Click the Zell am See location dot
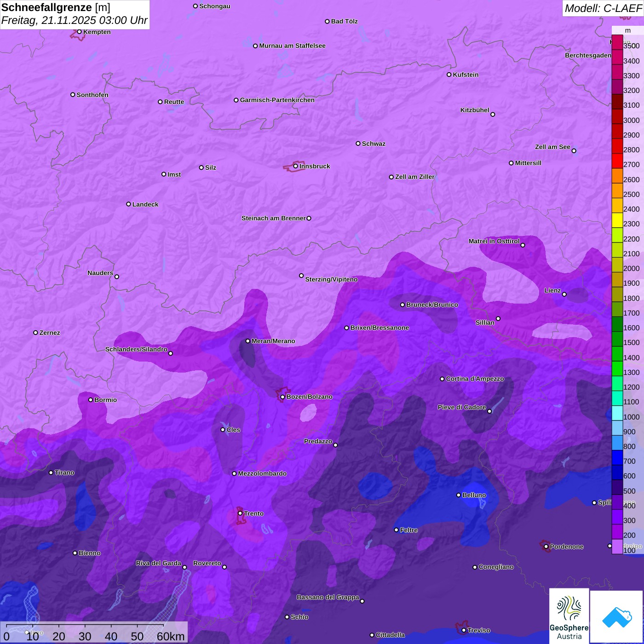This screenshot has height=644, width=644. pos(574,150)
